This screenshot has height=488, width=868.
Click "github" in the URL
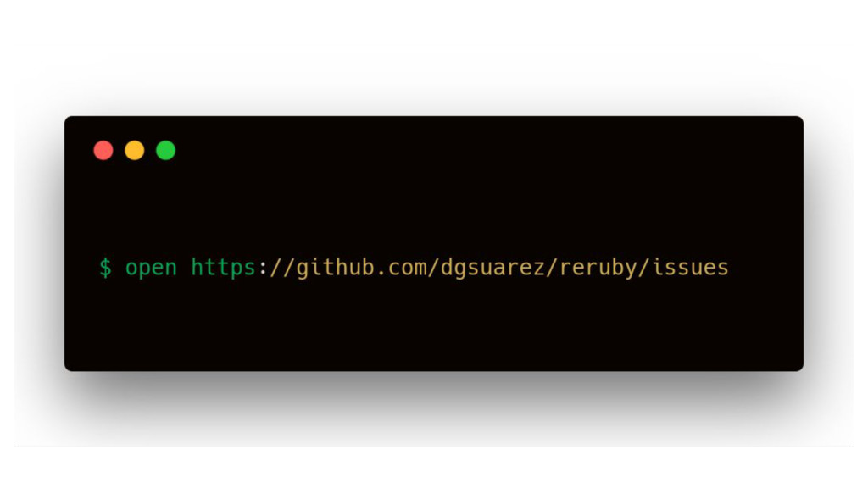point(336,269)
